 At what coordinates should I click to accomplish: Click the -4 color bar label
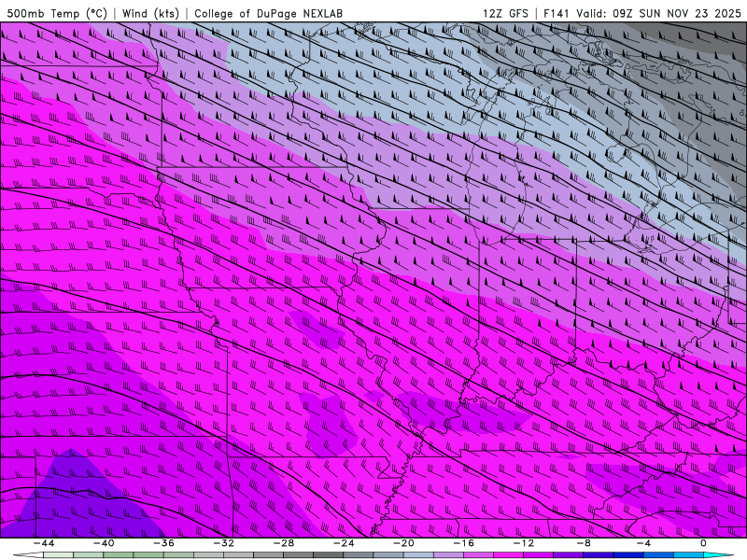point(644,543)
